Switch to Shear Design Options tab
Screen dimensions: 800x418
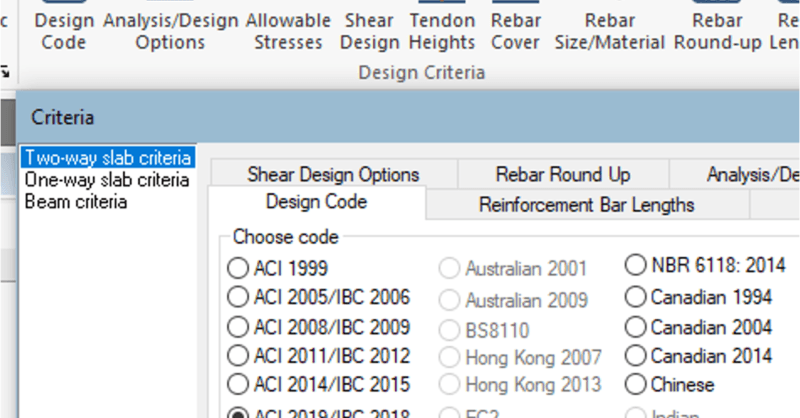[333, 174]
